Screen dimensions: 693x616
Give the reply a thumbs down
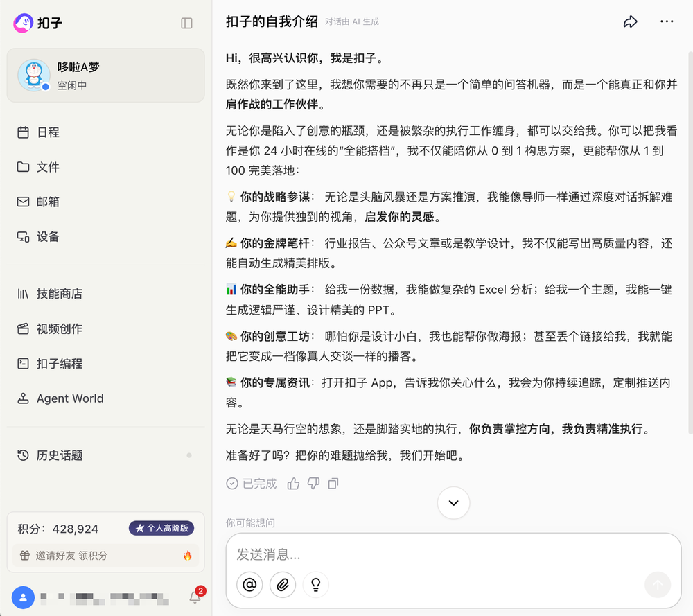pyautogui.click(x=313, y=483)
